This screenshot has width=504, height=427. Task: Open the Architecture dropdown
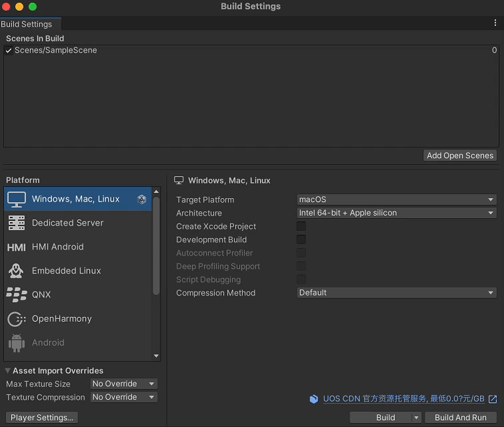[397, 213]
